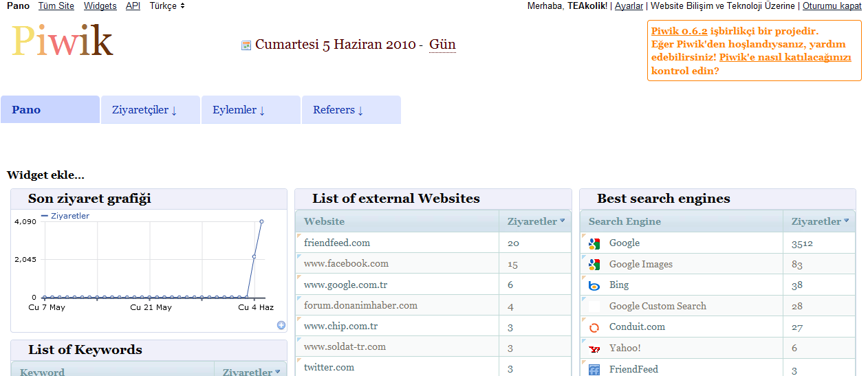The image size is (868, 376).
Task: Click the plus icon below the visits graph
Action: [x=281, y=325]
